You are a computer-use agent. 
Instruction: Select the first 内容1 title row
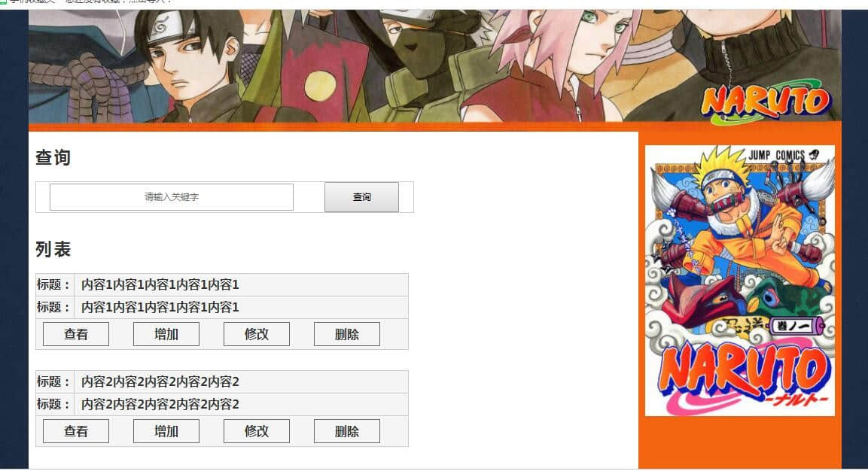[222, 284]
